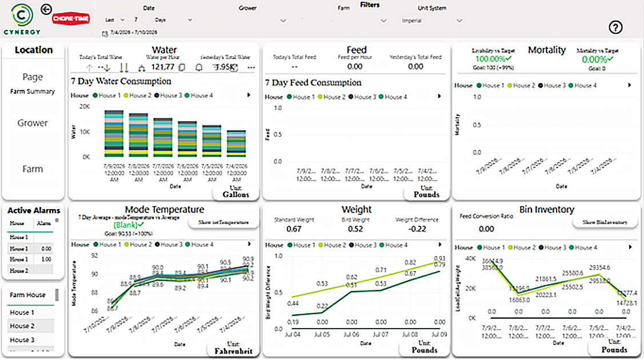Toggle House 1 in Water chart legend

pos(107,95)
